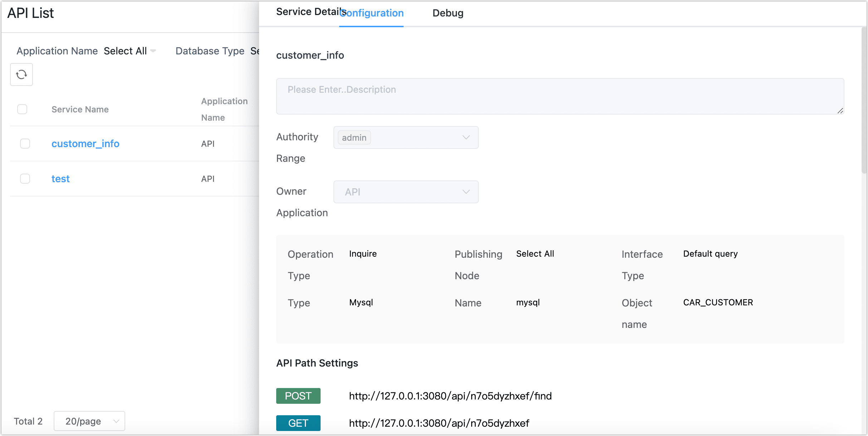Toggle the test row checkbox
868x436 pixels.
click(25, 179)
